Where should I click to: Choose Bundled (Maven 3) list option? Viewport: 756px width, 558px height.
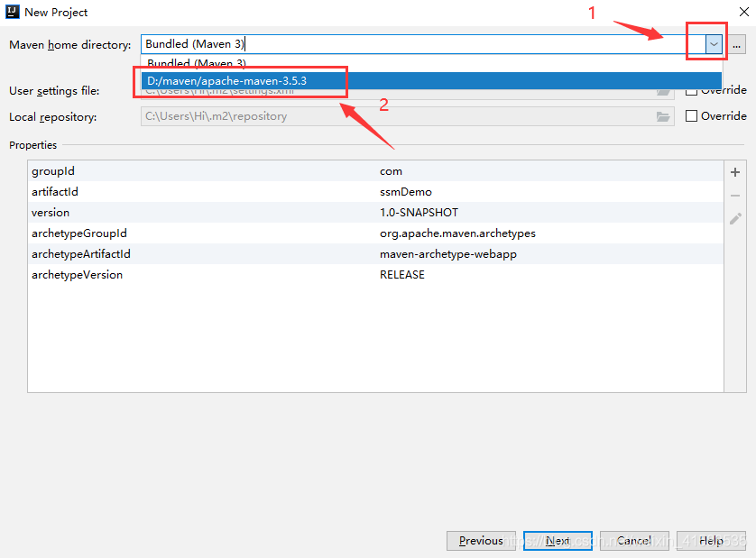[x=431, y=63]
